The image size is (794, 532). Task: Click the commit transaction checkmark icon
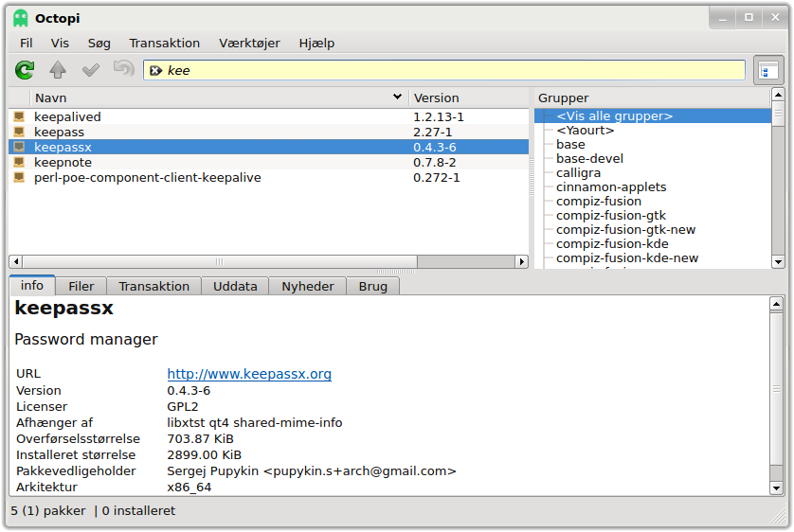pos(91,70)
